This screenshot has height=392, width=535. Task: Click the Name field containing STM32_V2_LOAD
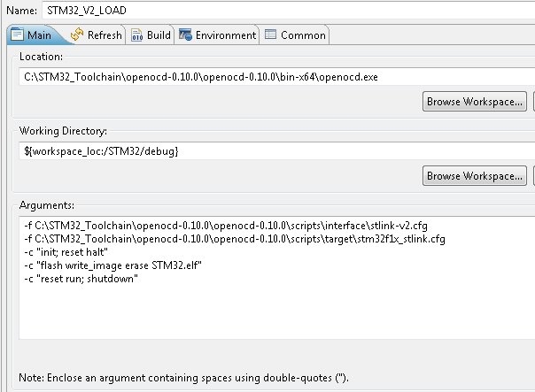(288, 11)
